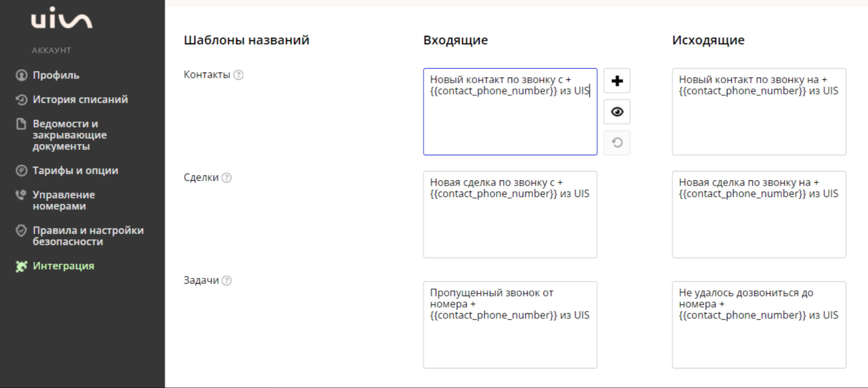The width and height of the screenshot is (868, 388).
Task: Click the outgoing contacts template field
Action: click(x=759, y=112)
